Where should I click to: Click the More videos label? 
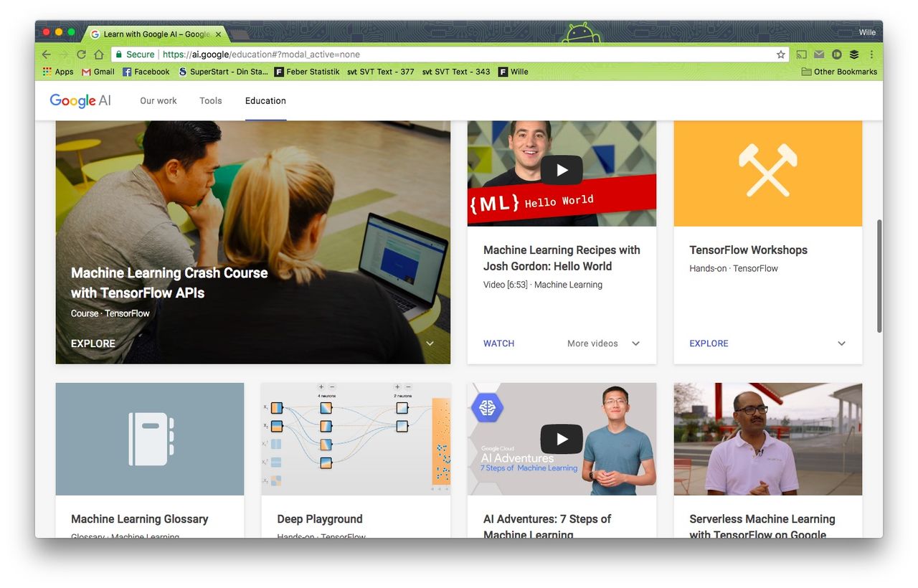tap(592, 343)
